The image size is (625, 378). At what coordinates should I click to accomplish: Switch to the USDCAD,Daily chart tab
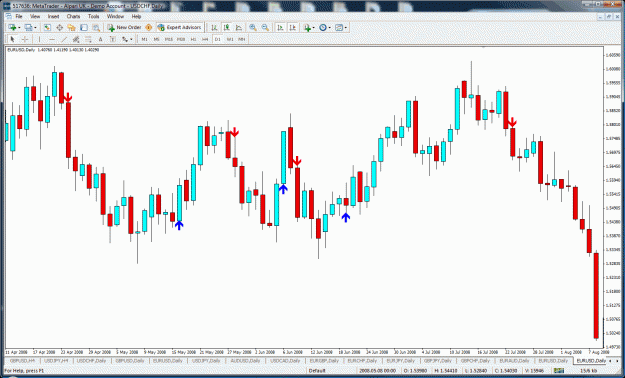pos(285,361)
